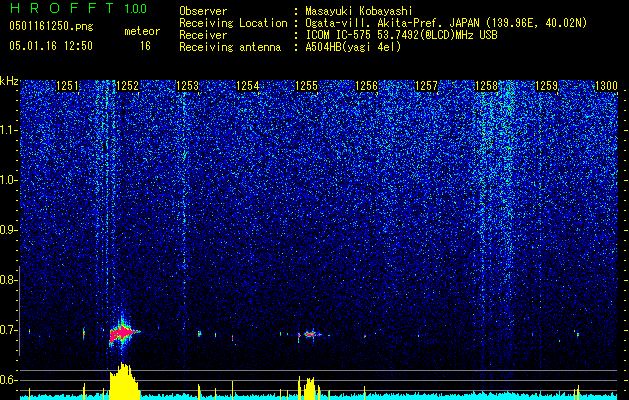Click the 1254 time marker

[248, 86]
